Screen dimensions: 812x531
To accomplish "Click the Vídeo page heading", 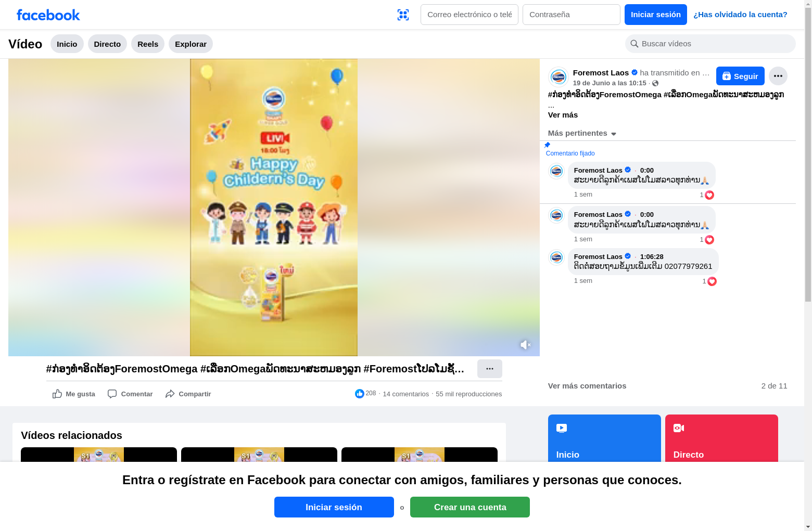I will point(25,44).
